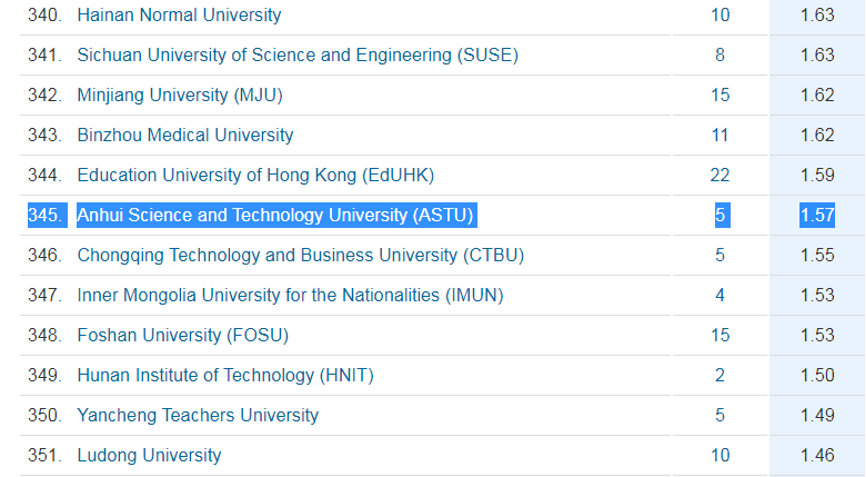Click the highlighted Anhui Science and Technology University
Screen dimensions: 866x477
276,215
